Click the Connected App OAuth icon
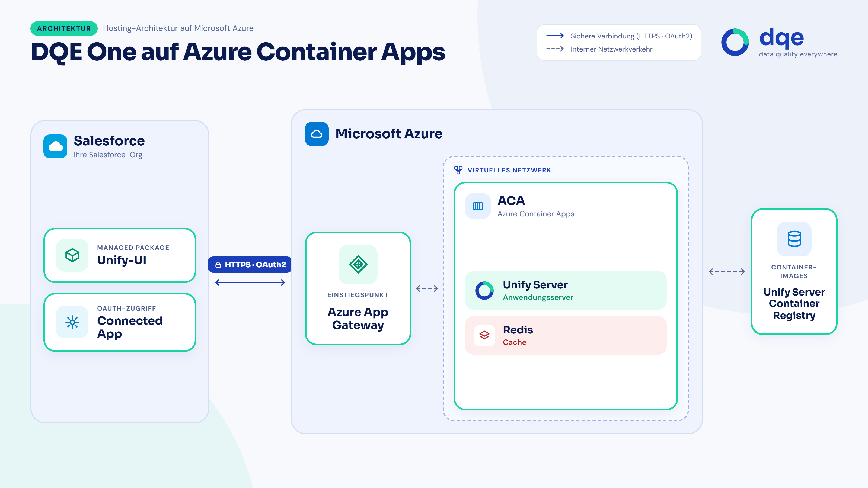Screen dimensions: 868x488 coord(72,322)
